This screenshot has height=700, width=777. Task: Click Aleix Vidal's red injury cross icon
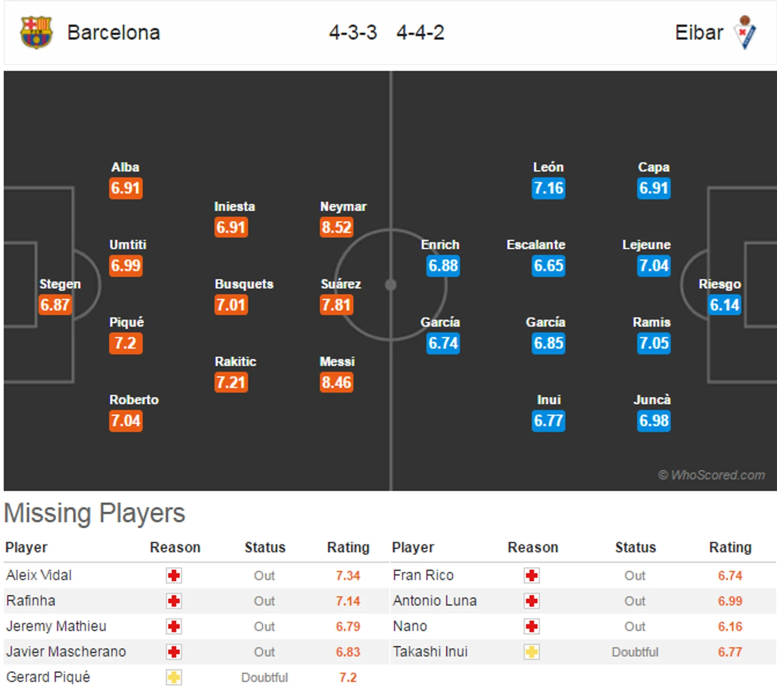pyautogui.click(x=173, y=576)
